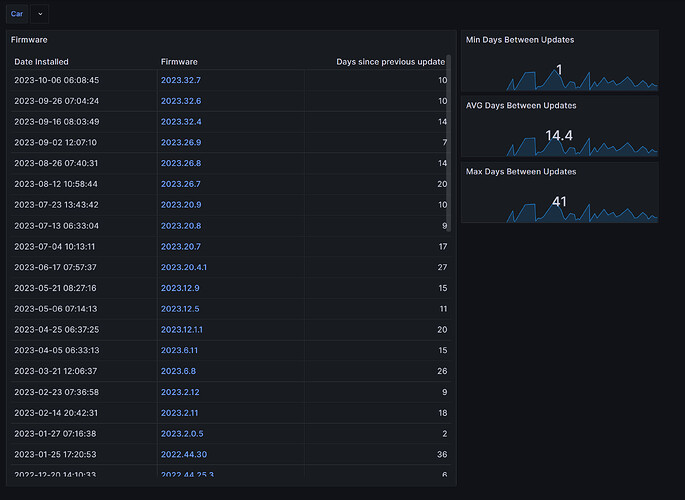The height and width of the screenshot is (500, 685).
Task: Open the Car variable dropdown arrow
Action: tap(40, 14)
